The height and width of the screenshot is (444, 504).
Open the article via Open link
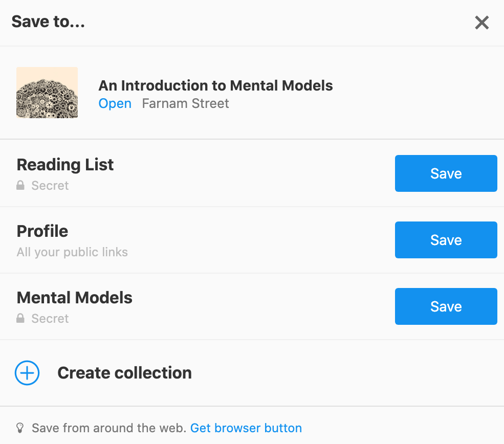(x=115, y=103)
